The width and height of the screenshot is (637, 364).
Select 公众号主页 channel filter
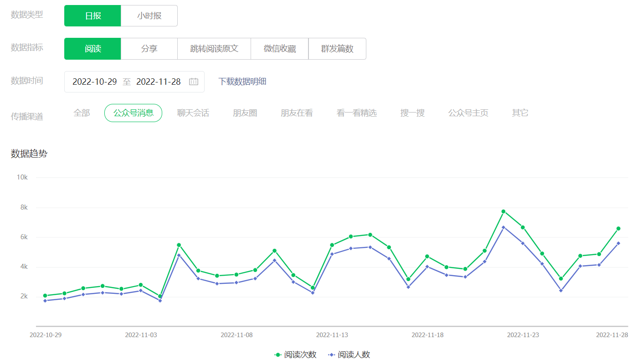(x=468, y=113)
